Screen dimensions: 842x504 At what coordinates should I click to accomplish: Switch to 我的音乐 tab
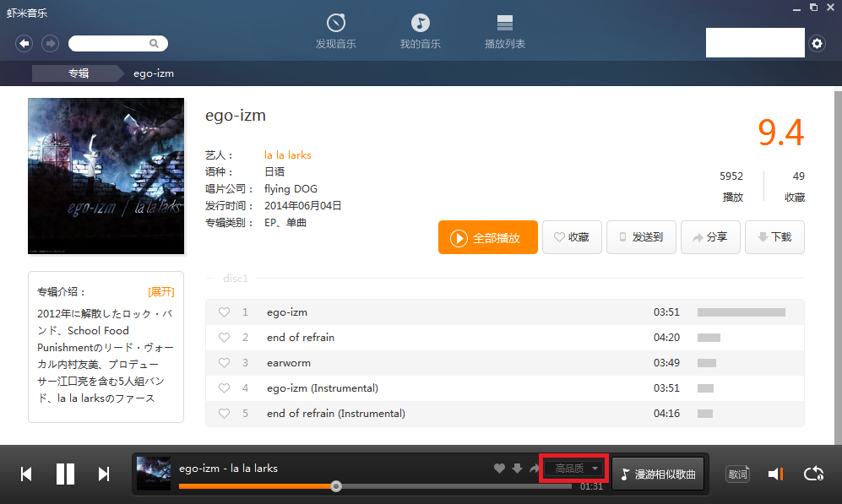point(421,32)
